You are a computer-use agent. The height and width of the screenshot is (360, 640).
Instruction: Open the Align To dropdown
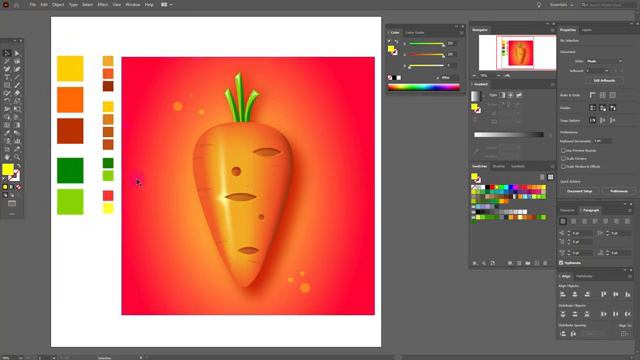(624, 334)
